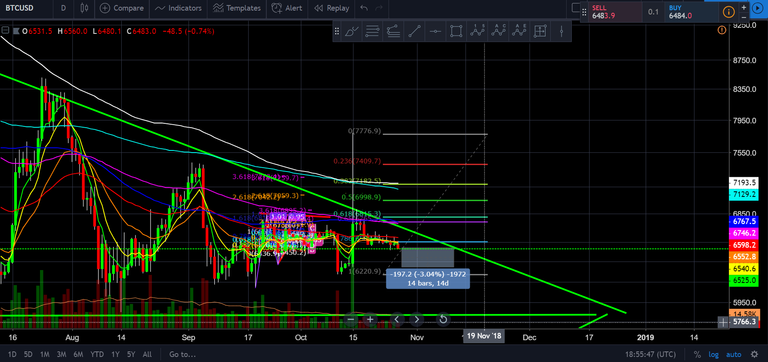Screen dimensions: 768x362
Task: Start bar Replay mode
Action: point(332,8)
